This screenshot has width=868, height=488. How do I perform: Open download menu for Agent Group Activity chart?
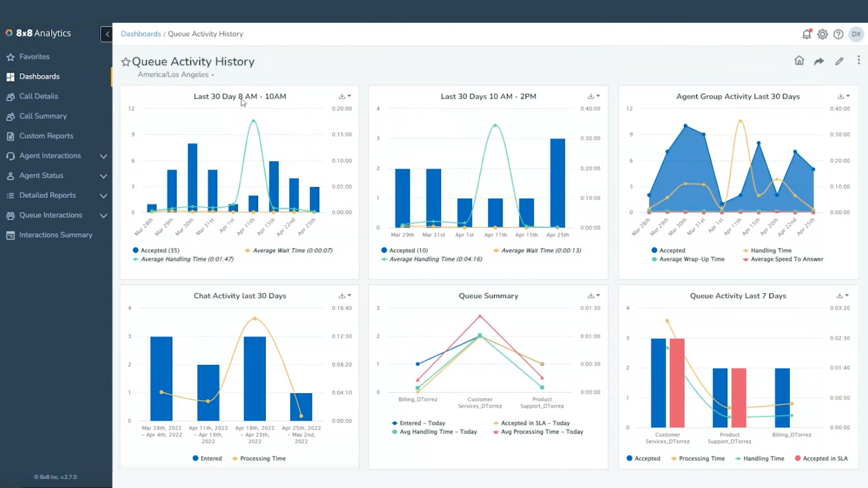click(x=844, y=96)
